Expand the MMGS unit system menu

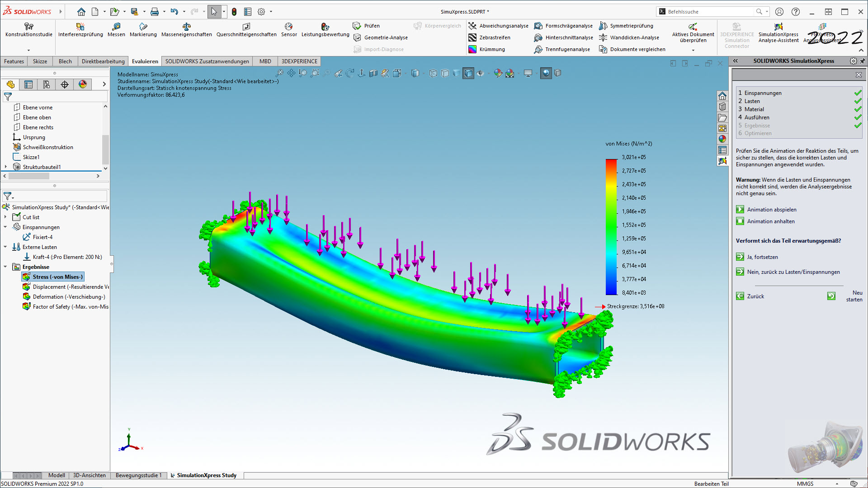click(x=837, y=483)
